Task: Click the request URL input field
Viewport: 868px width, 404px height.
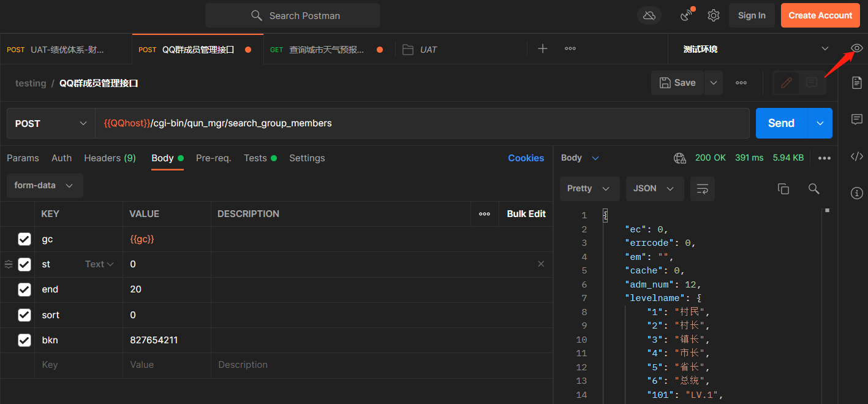Action: pyautogui.click(x=422, y=123)
